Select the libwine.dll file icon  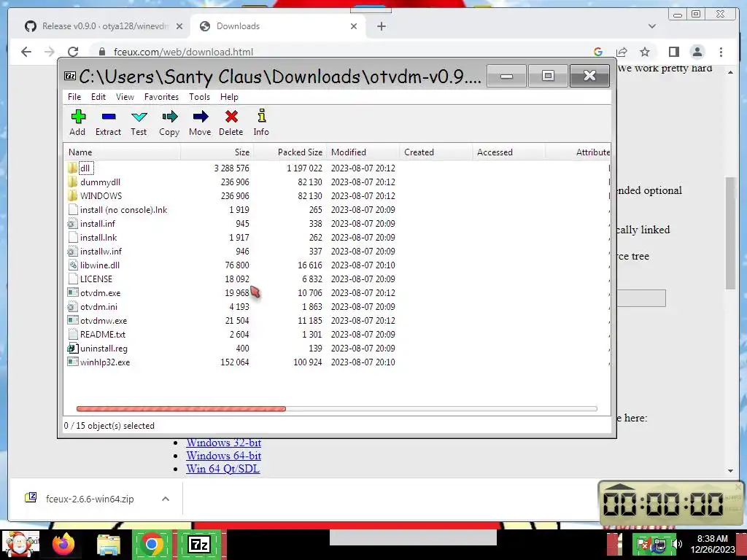(x=72, y=265)
